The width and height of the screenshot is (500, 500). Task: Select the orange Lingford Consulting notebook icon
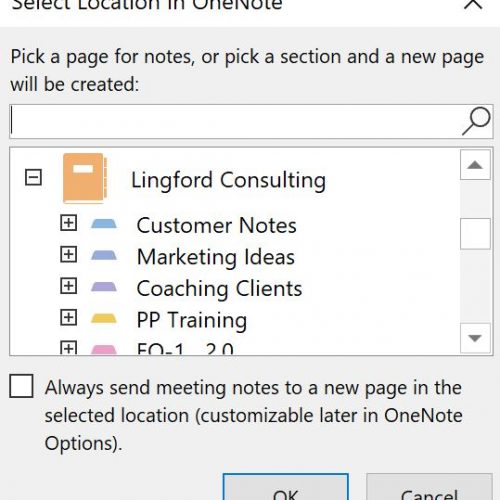click(85, 178)
